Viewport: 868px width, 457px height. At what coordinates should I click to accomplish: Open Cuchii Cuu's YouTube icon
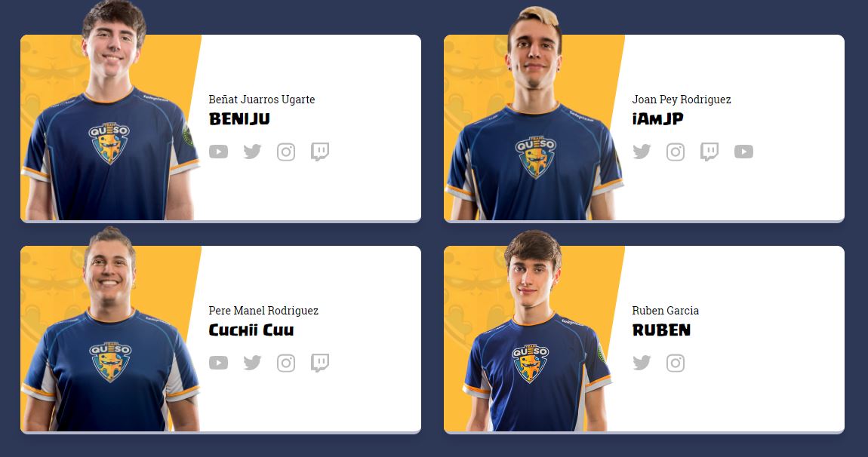pyautogui.click(x=218, y=363)
